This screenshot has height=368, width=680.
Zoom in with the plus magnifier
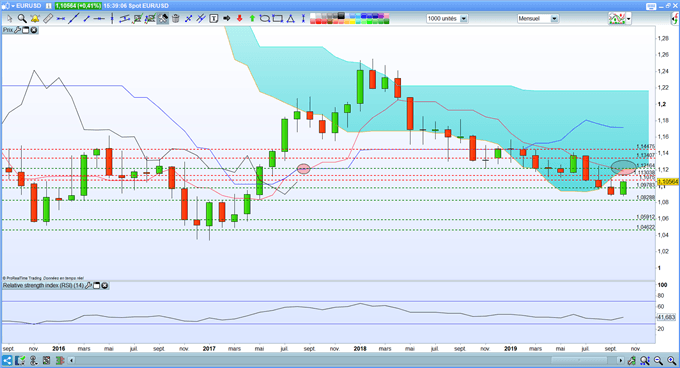[671, 360]
